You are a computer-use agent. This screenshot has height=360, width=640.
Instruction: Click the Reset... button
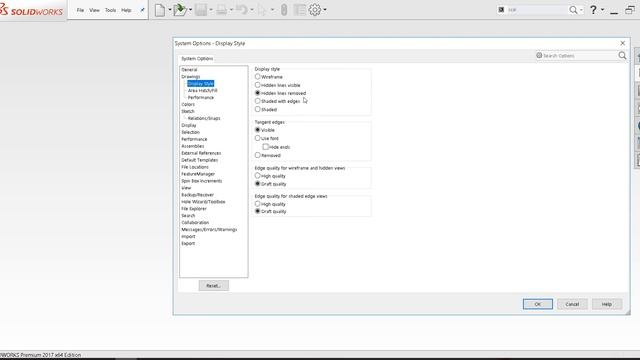(x=213, y=286)
